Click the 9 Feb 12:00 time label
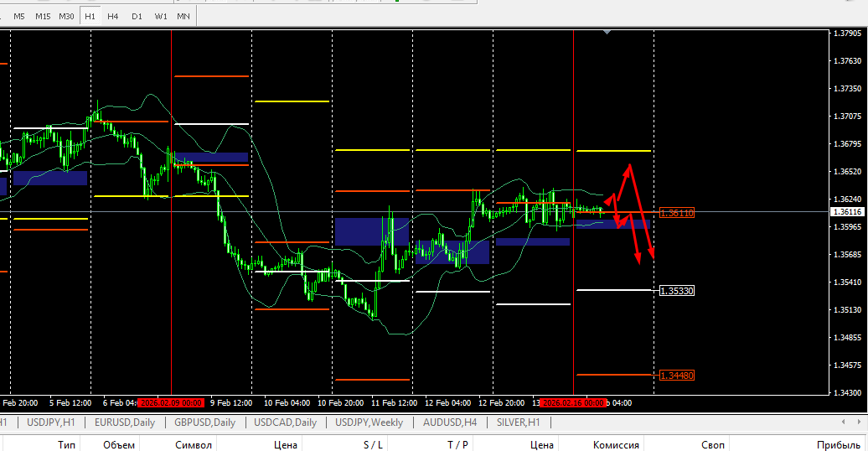 [231, 402]
